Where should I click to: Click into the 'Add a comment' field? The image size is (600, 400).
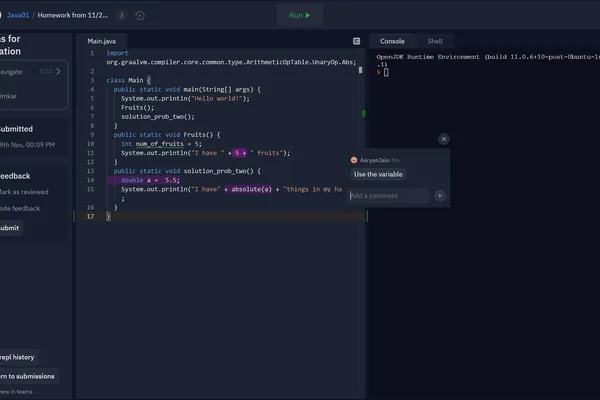[x=389, y=196]
